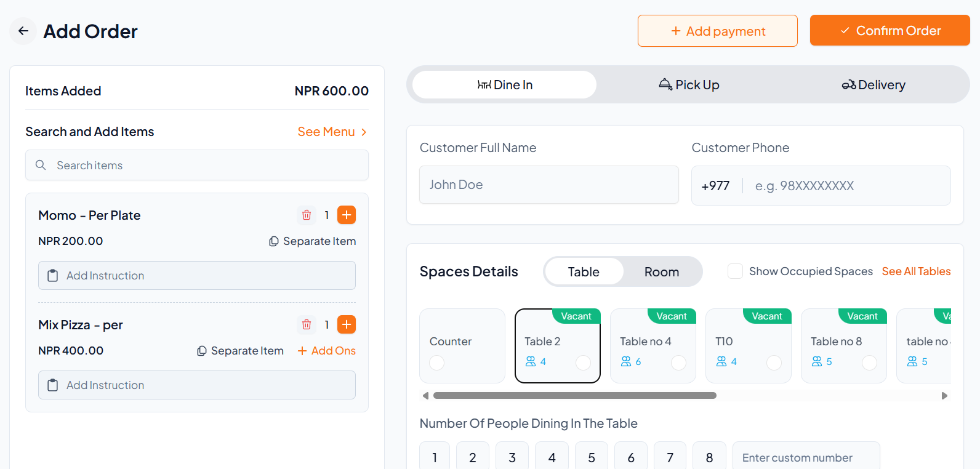
Task: Click the back arrow beside Add Order
Action: pos(23,31)
